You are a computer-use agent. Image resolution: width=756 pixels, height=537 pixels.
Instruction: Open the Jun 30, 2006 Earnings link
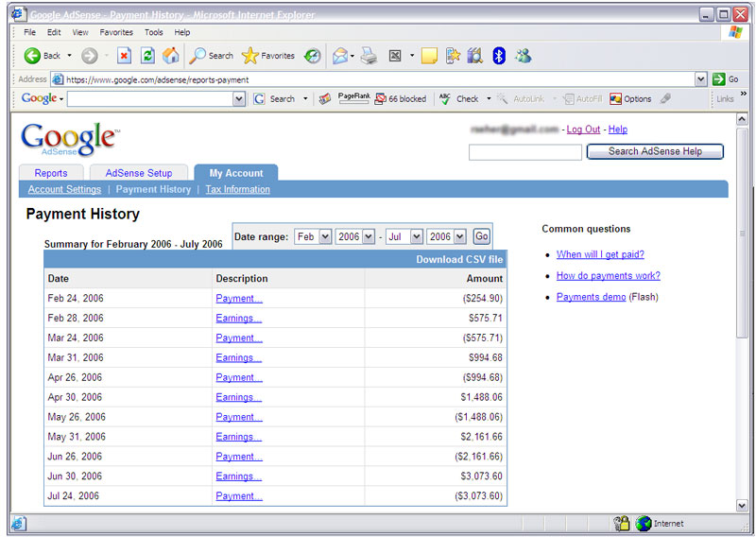[x=239, y=476]
